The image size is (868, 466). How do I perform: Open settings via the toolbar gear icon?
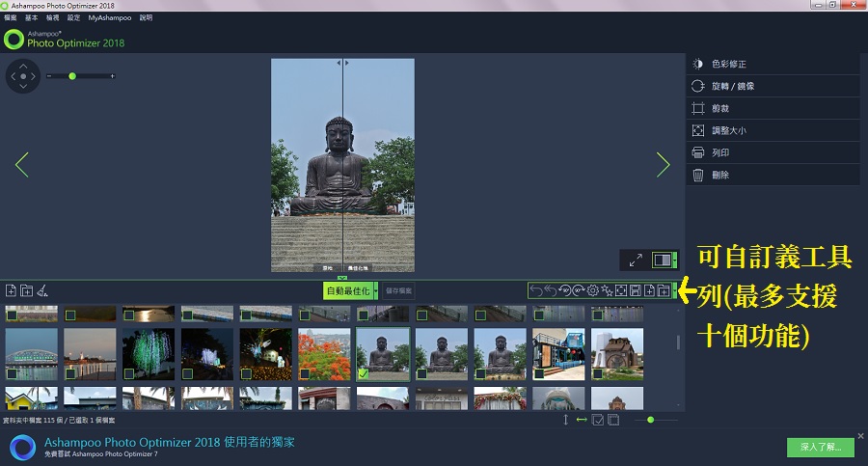point(593,290)
